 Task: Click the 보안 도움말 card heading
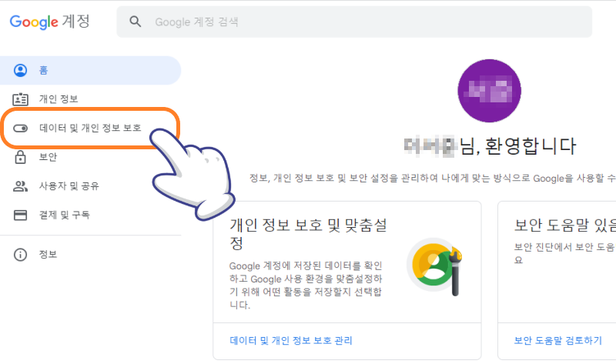tap(565, 225)
